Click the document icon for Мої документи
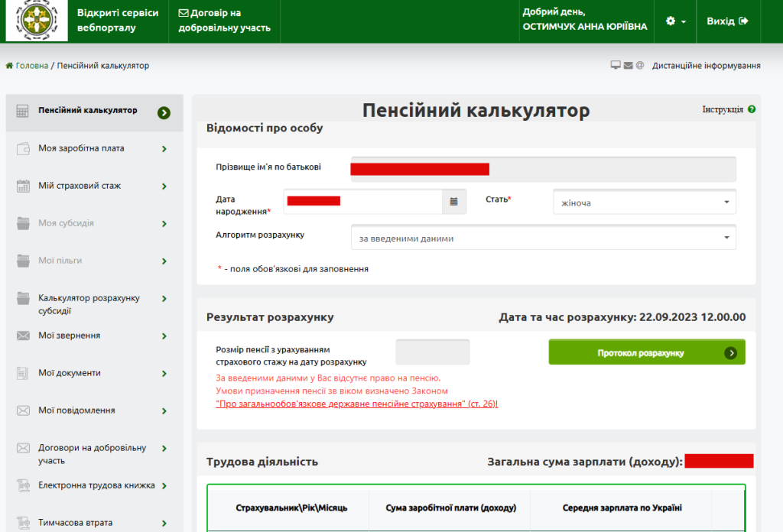Image resolution: width=783 pixels, height=532 pixels. tap(23, 373)
